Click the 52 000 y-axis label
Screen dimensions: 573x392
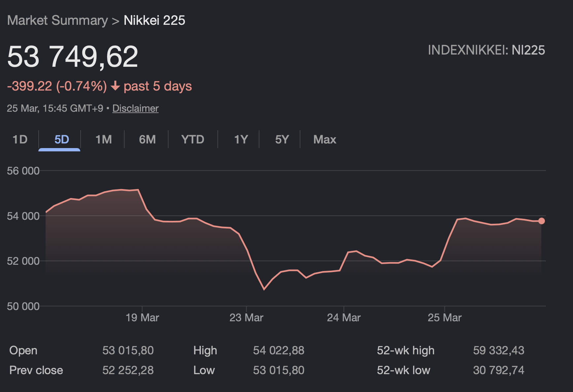coord(23,261)
